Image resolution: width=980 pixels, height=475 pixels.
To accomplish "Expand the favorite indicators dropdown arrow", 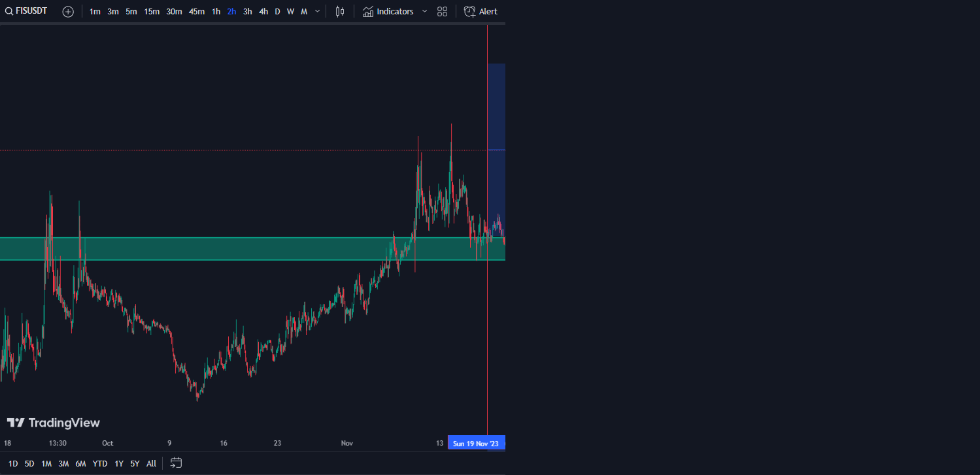I will (424, 12).
